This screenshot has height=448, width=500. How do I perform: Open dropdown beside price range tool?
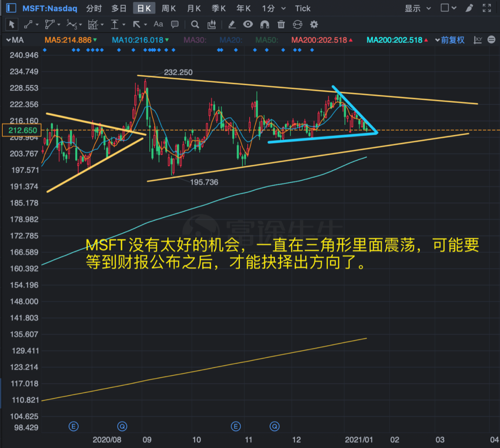click(x=124, y=25)
